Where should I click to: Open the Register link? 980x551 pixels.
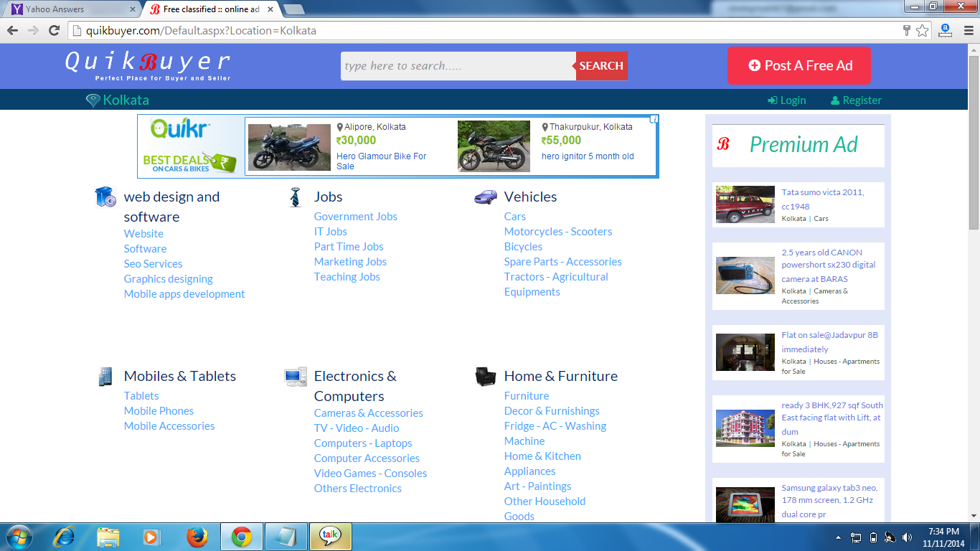pos(856,100)
